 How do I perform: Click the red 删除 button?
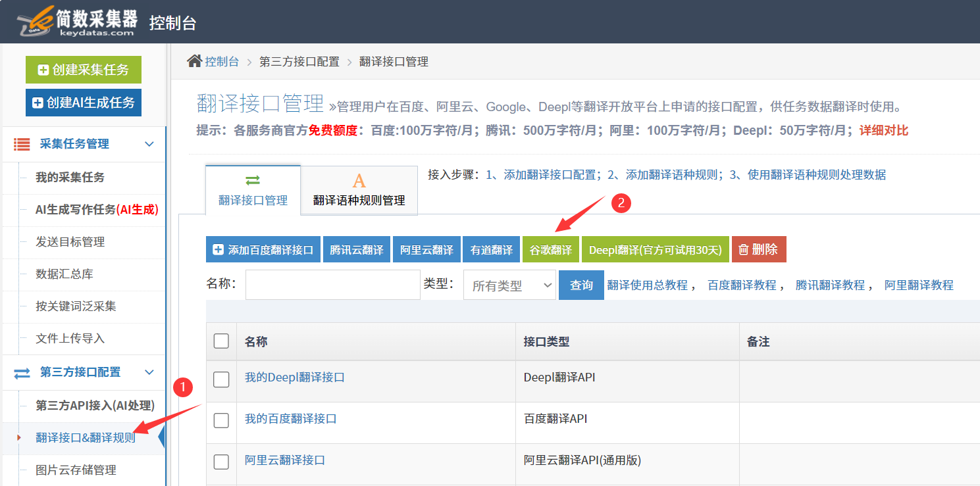coord(759,250)
